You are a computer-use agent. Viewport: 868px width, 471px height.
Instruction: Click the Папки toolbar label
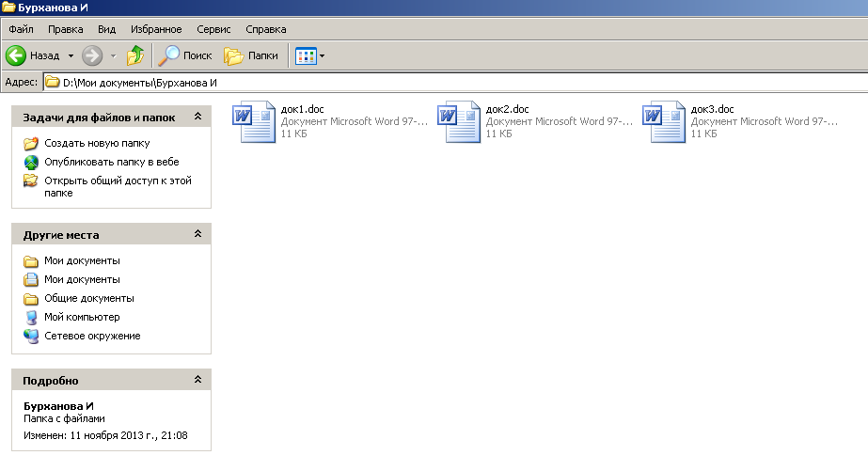[x=263, y=55]
